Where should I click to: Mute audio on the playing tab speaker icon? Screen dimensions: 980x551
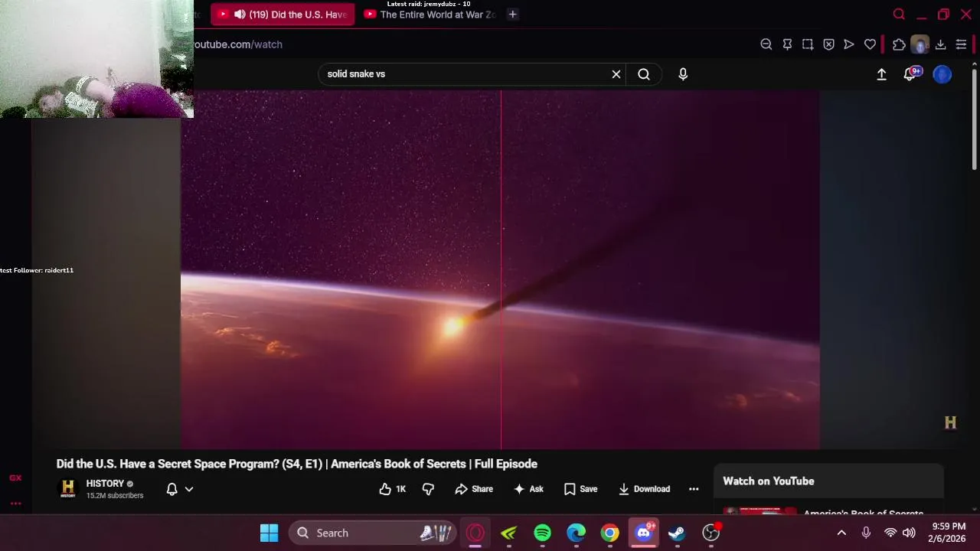coord(240,15)
